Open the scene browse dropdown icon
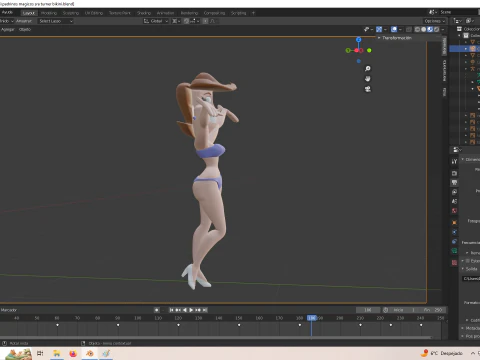This screenshot has width=480, height=360. (x=433, y=12)
